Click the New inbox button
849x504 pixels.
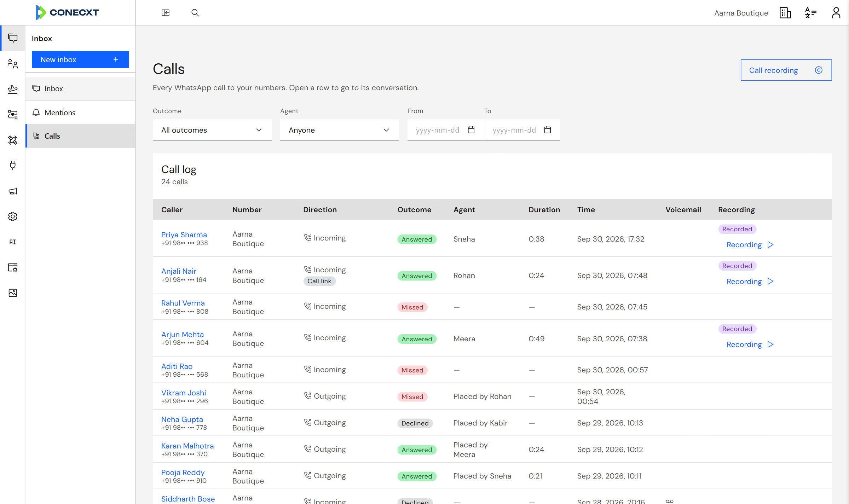[80, 59]
